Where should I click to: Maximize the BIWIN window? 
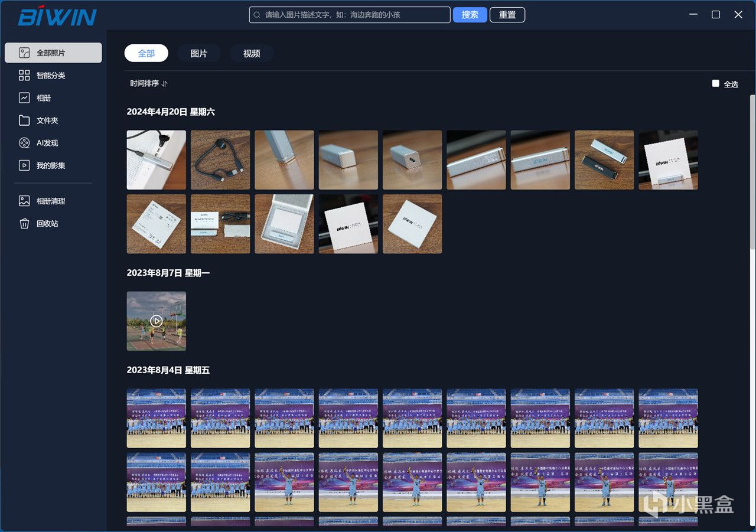click(x=716, y=15)
